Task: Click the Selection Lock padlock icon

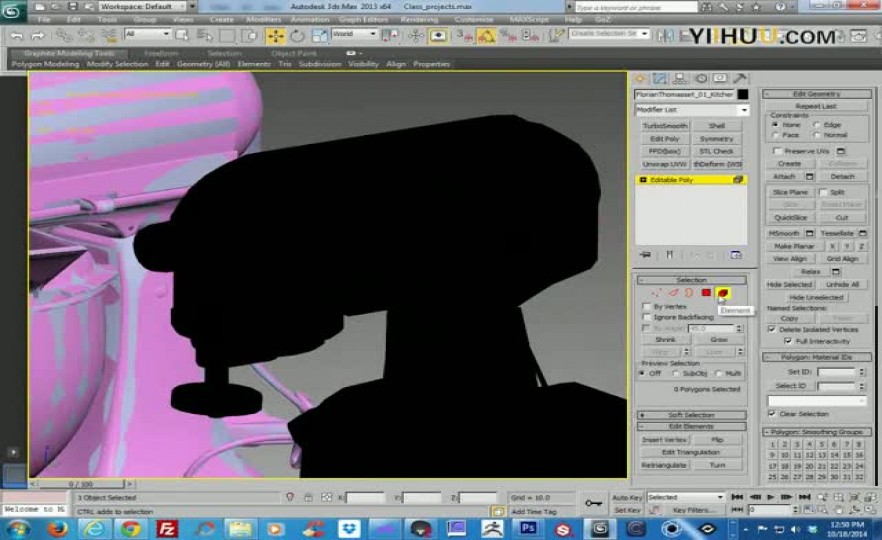Action: [308, 497]
